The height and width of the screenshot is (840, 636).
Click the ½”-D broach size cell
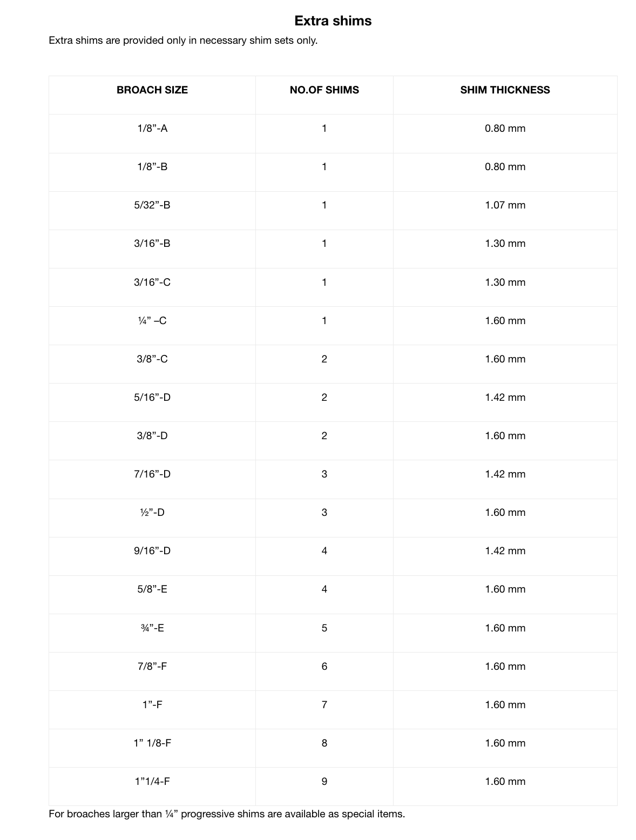pyautogui.click(x=152, y=512)
